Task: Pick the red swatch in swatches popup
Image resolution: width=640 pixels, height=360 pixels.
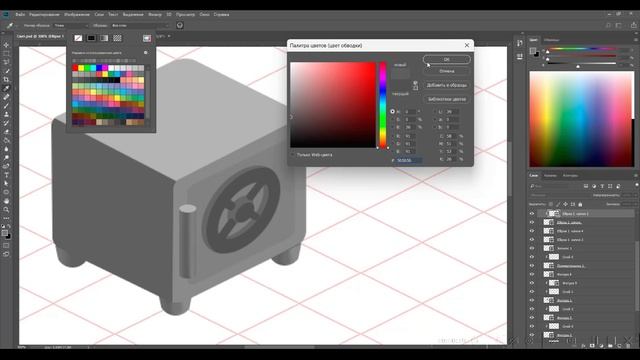Action: tap(75, 68)
